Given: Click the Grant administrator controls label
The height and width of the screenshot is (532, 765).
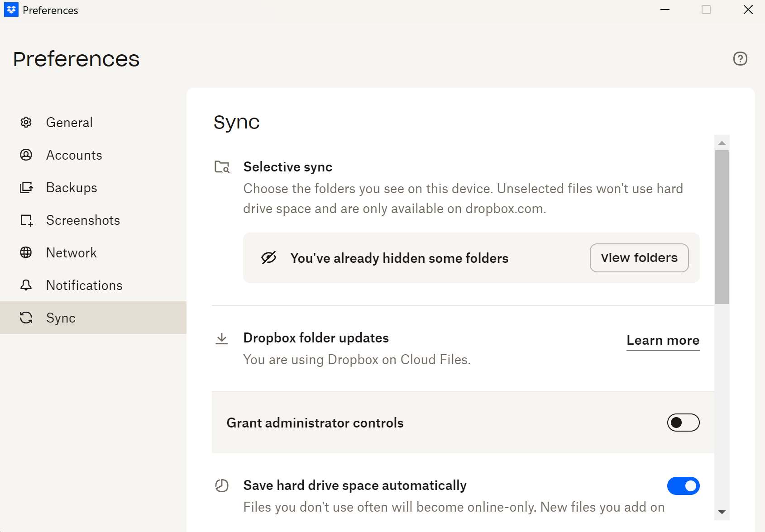Looking at the screenshot, I should (x=315, y=423).
